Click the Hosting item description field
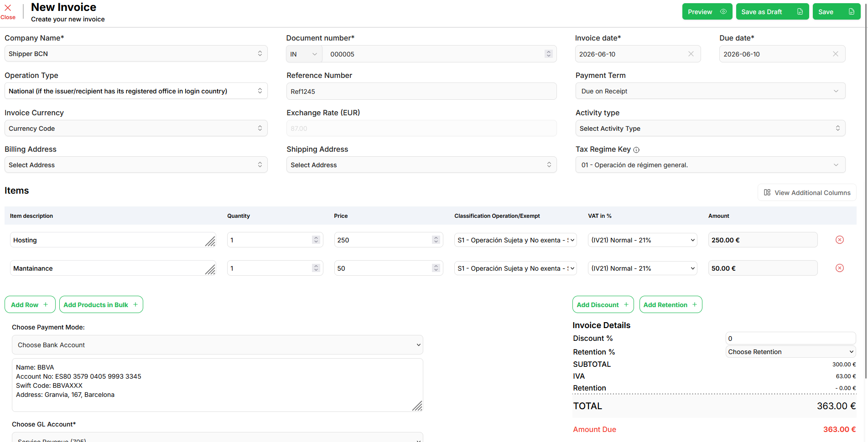The image size is (868, 442). (113, 240)
